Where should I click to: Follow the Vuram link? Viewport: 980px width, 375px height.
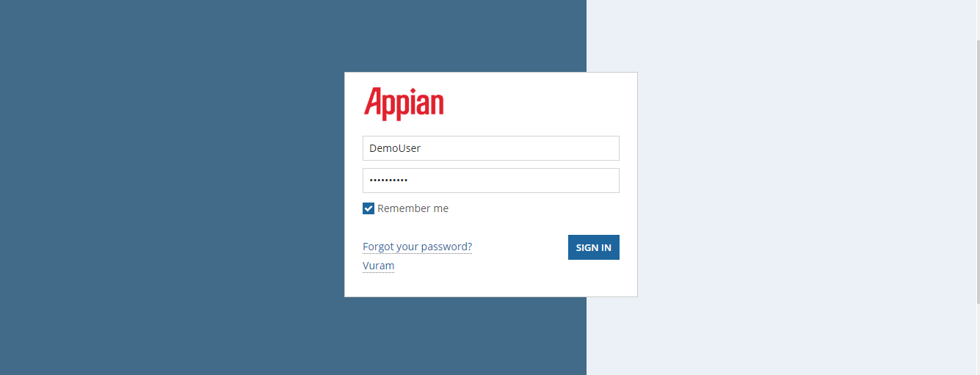click(x=379, y=266)
